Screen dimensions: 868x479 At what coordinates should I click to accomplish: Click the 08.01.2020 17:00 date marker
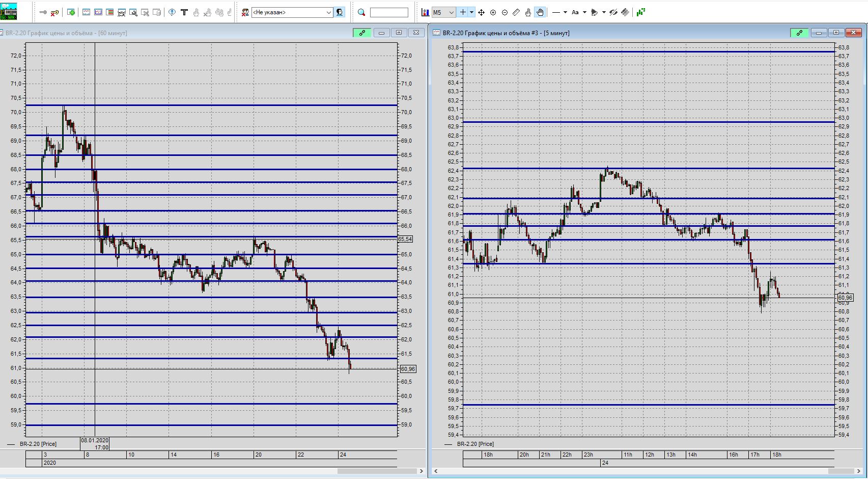click(95, 444)
